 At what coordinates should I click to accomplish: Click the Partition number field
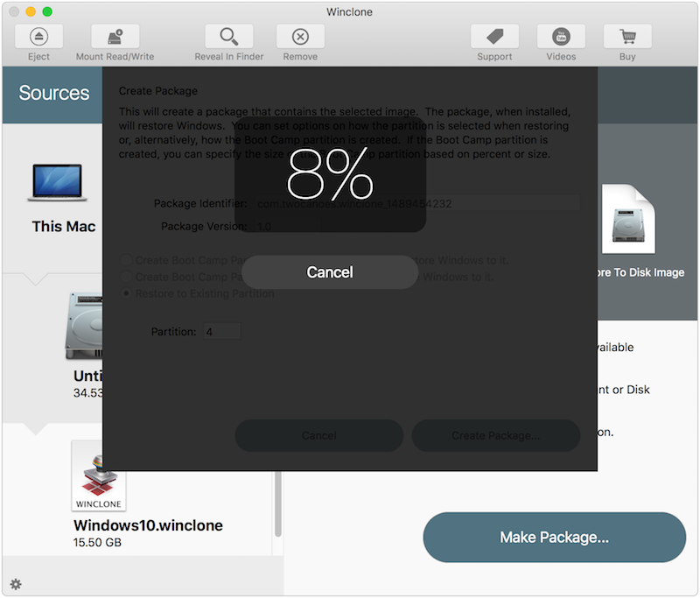(222, 332)
